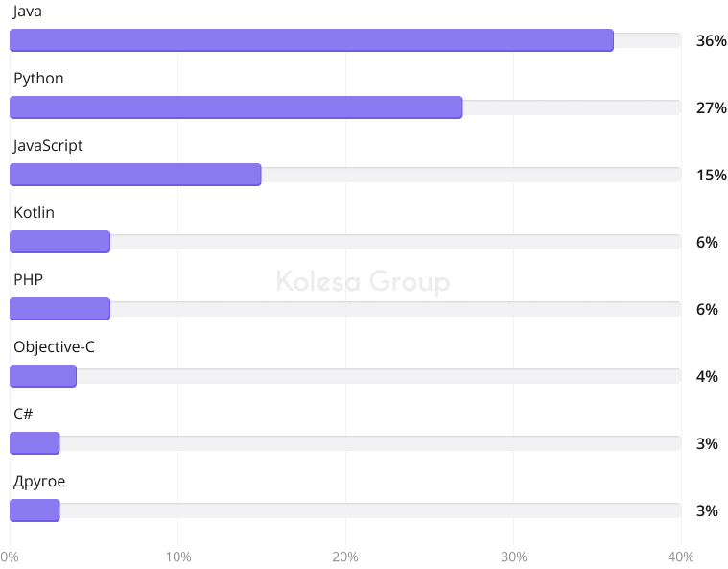Screen dimensions: 728x569
Task: Click the Python progress bar
Action: tap(236, 107)
